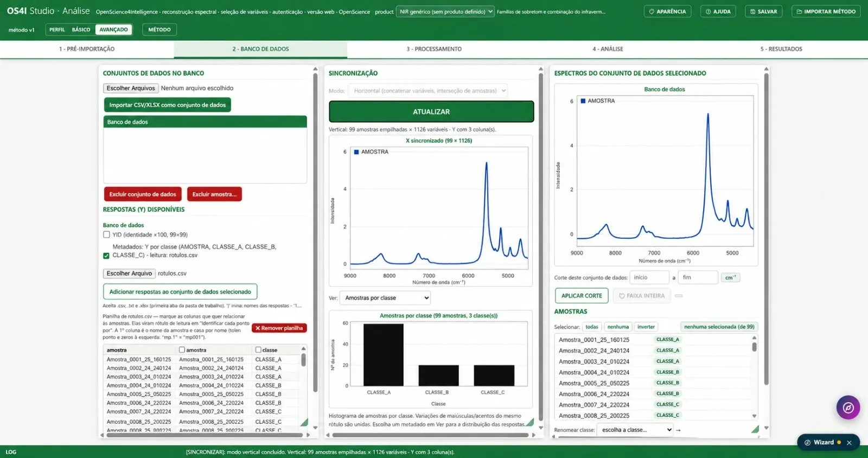Viewport: 868px width, 458px height.
Task: Switch to the Perfil mode
Action: point(57,30)
